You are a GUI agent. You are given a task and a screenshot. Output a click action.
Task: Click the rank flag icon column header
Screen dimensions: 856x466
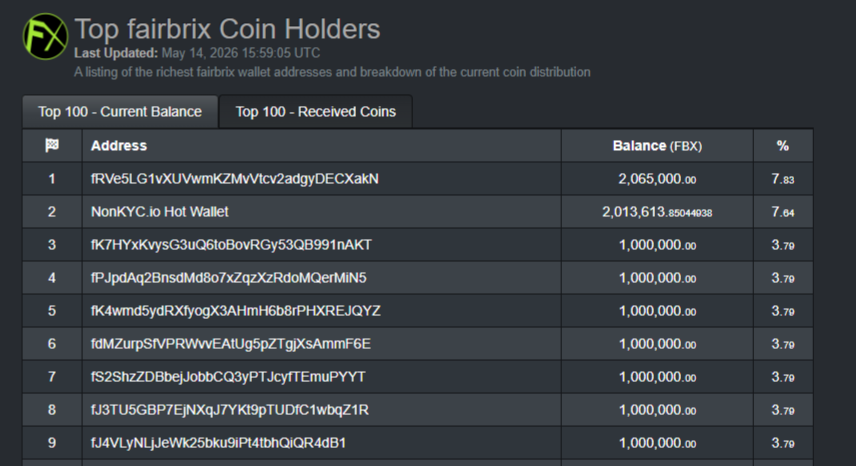click(x=52, y=145)
